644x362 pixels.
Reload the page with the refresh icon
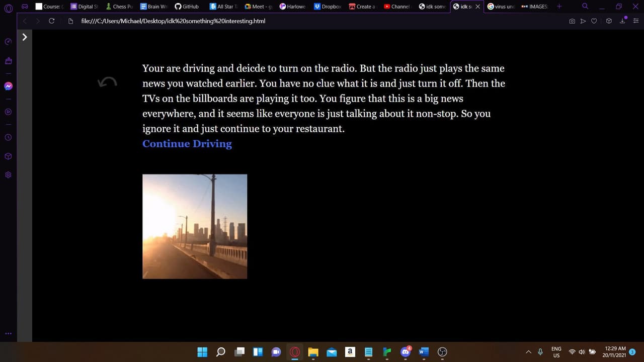tap(51, 21)
